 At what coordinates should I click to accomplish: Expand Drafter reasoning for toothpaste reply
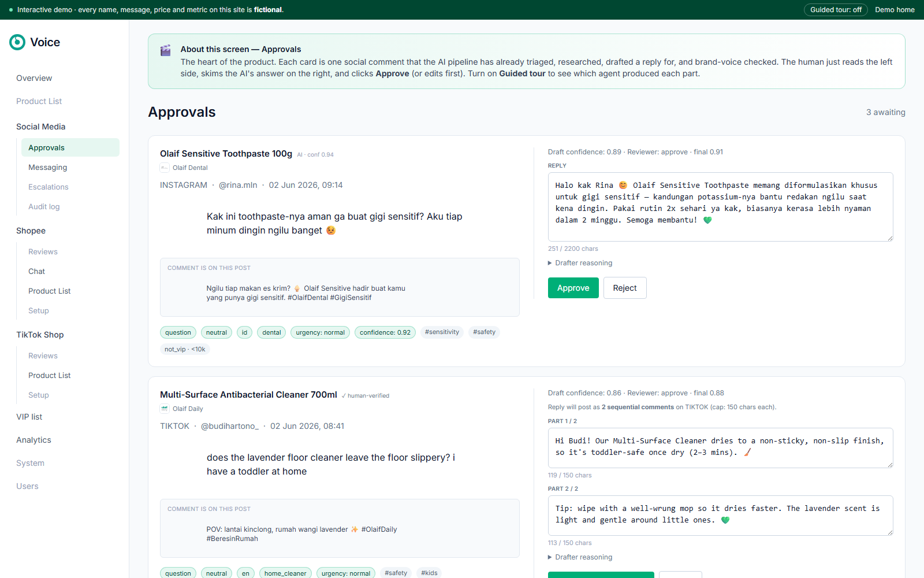(580, 263)
